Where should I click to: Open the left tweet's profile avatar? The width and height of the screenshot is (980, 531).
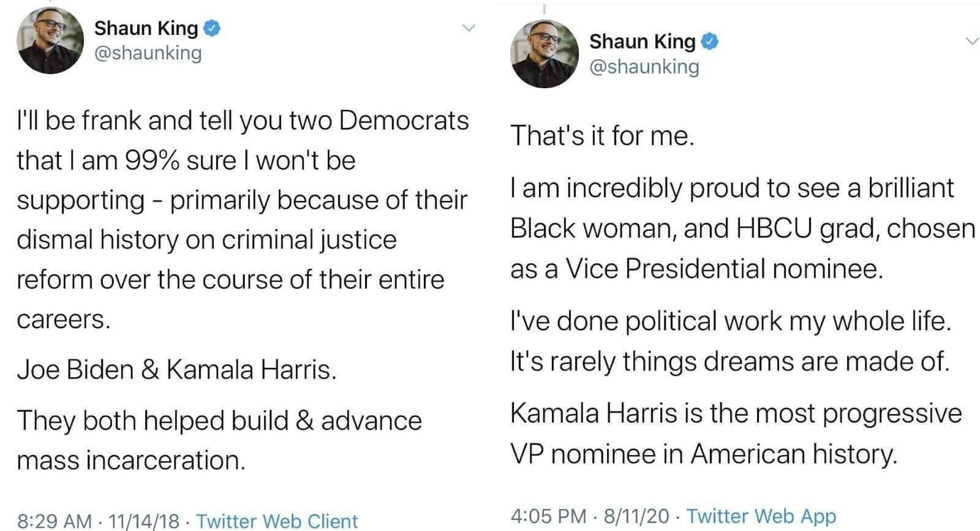click(50, 40)
